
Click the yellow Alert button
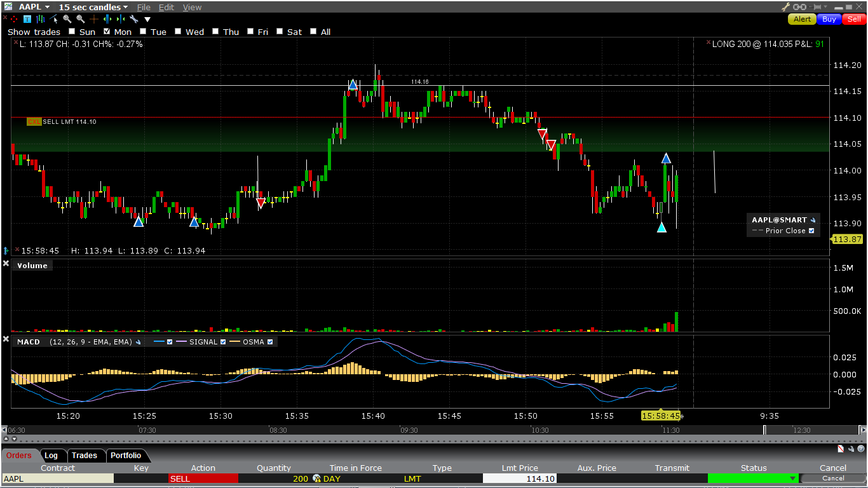[802, 19]
